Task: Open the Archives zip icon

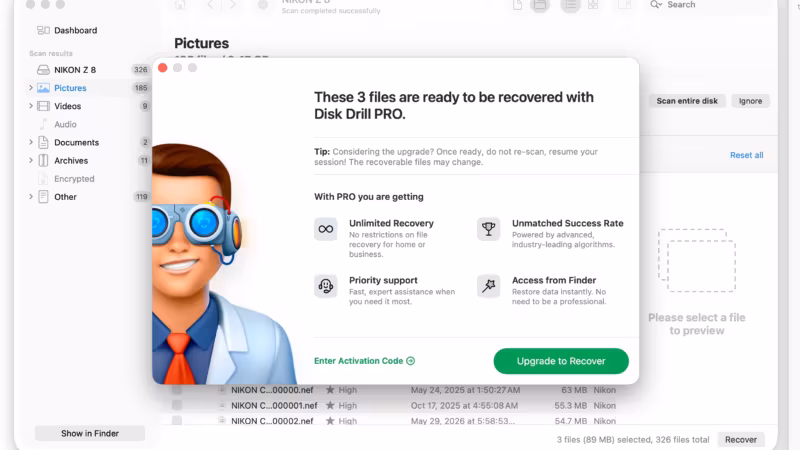Action: pos(43,161)
